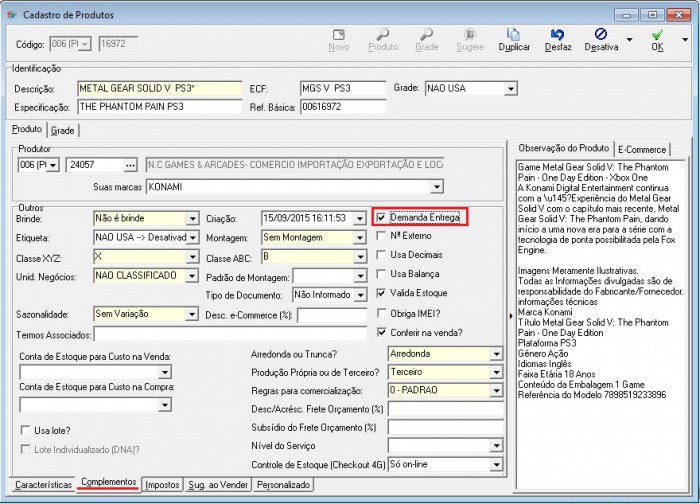Open the Sug. ao Vender tab

(x=217, y=484)
